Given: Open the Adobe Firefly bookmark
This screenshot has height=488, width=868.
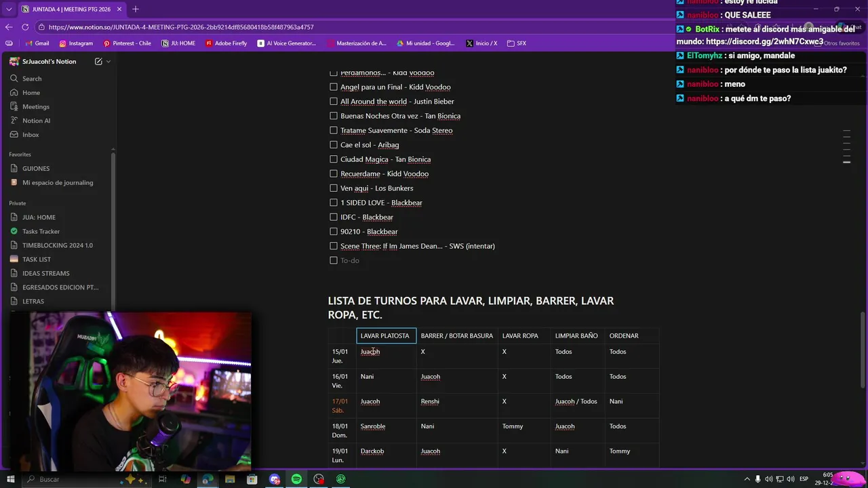Looking at the screenshot, I should tap(226, 43).
